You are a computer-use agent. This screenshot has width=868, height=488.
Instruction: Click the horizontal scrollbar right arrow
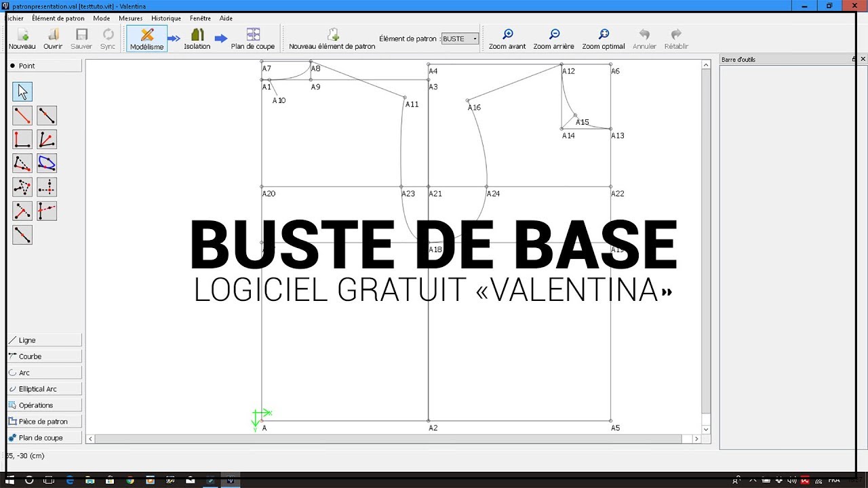pos(696,439)
